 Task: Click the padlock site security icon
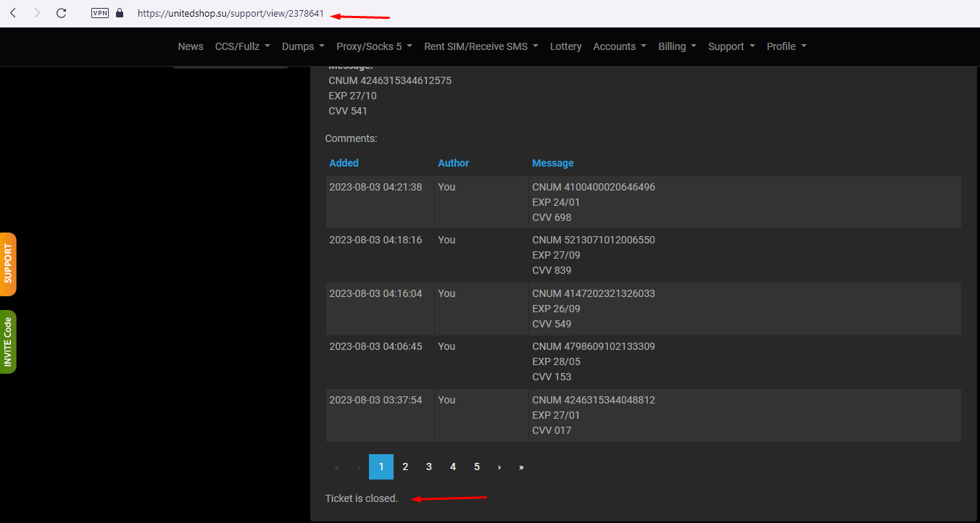[x=120, y=13]
